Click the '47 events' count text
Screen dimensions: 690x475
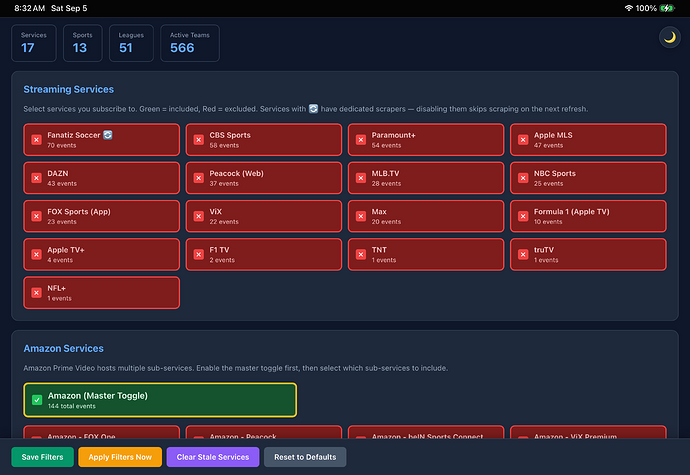tap(548, 145)
